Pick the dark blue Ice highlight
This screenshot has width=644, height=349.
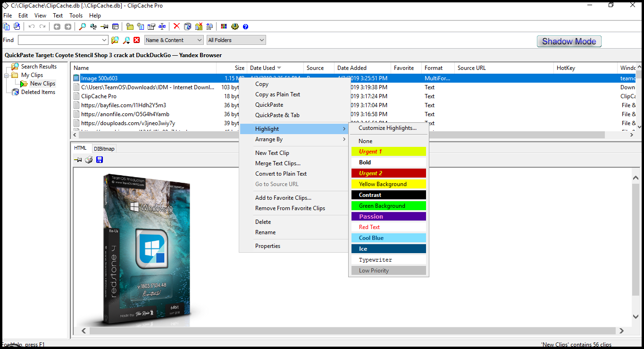[x=389, y=249]
